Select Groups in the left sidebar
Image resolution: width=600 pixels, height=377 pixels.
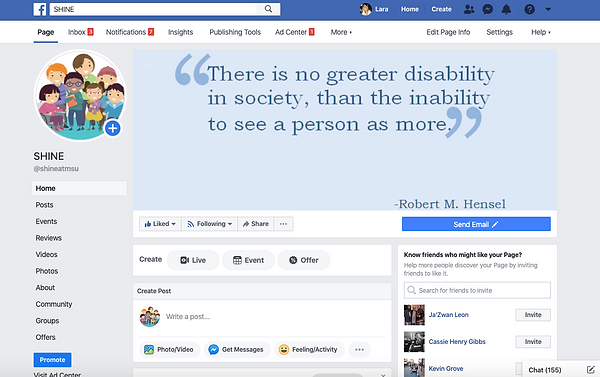click(x=47, y=320)
